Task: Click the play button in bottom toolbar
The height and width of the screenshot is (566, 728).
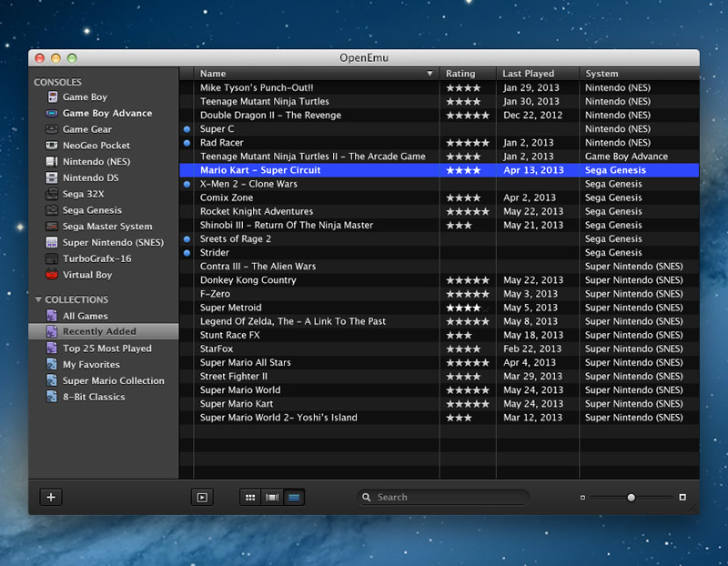Action: coord(202,498)
